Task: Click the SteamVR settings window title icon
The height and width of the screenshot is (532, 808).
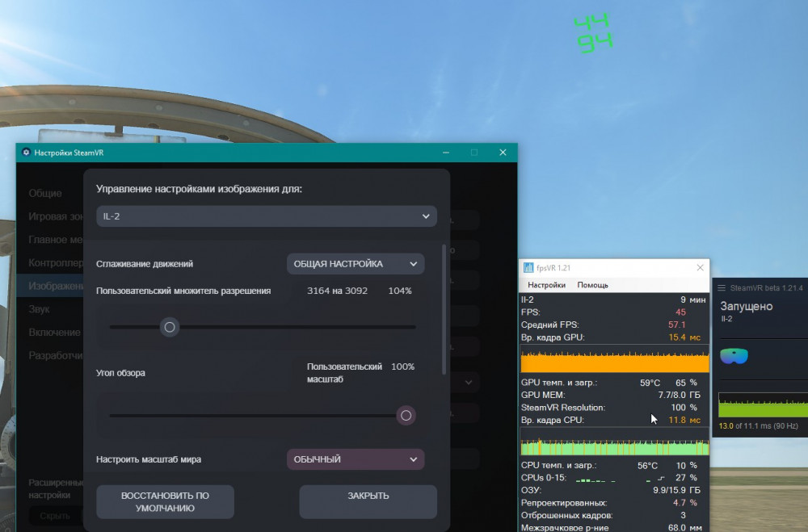Action: [x=27, y=153]
